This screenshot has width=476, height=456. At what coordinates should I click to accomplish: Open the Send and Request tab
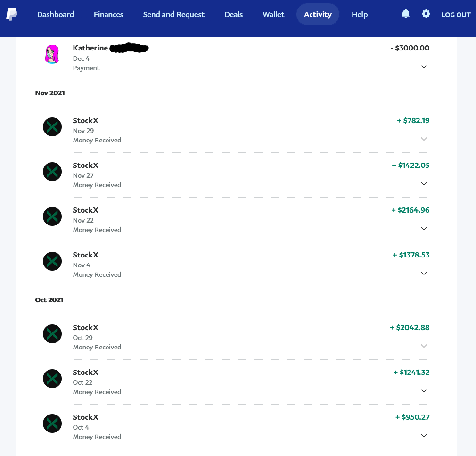click(173, 14)
